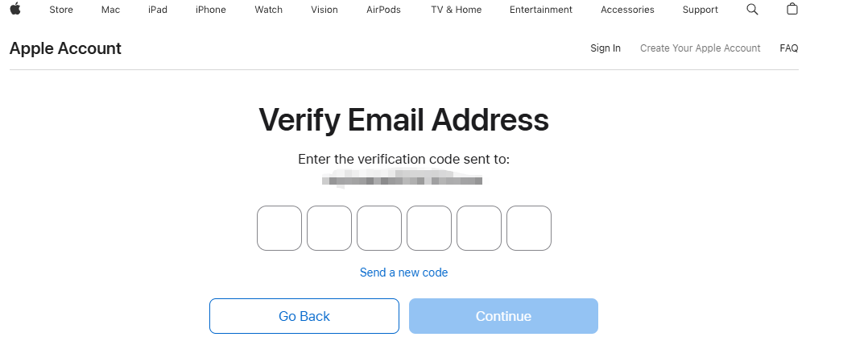Viewport: 868px width, 362px height.
Task: Select TV & Home in navigation
Action: click(x=456, y=10)
